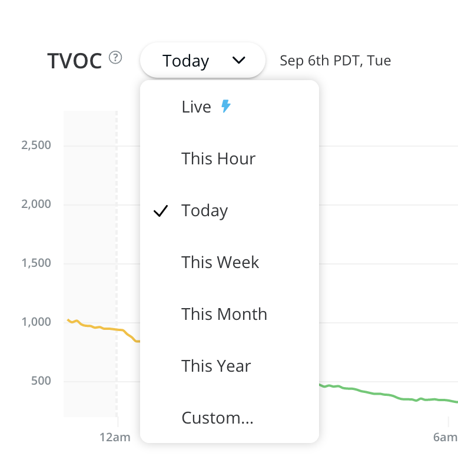Click the yellow portion of TVOC line
Image resolution: width=458 pixels, height=476 pixels.
(x=94, y=327)
